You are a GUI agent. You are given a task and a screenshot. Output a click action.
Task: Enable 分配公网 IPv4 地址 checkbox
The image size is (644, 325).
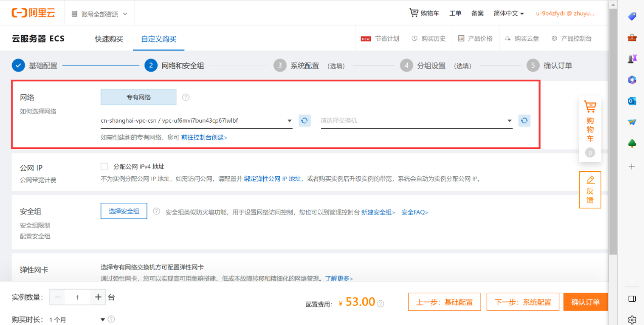(x=104, y=167)
